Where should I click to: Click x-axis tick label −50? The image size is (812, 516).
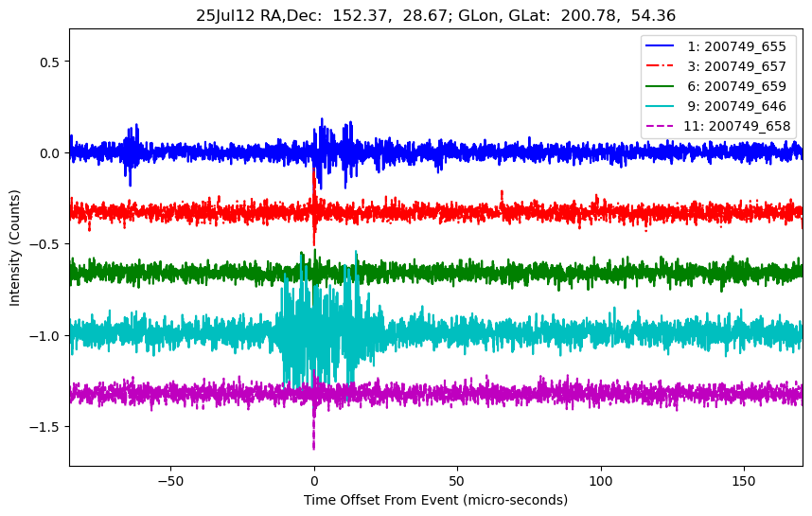[170, 481]
